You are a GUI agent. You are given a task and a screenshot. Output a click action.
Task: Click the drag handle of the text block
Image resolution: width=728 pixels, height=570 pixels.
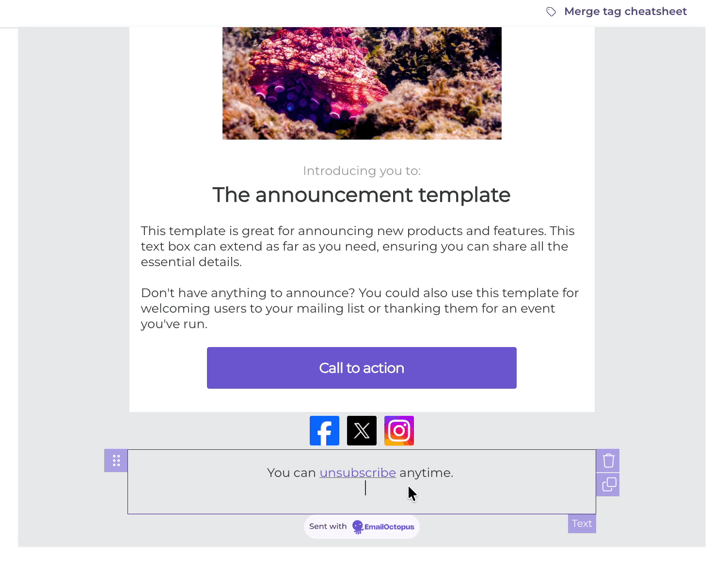(x=115, y=460)
